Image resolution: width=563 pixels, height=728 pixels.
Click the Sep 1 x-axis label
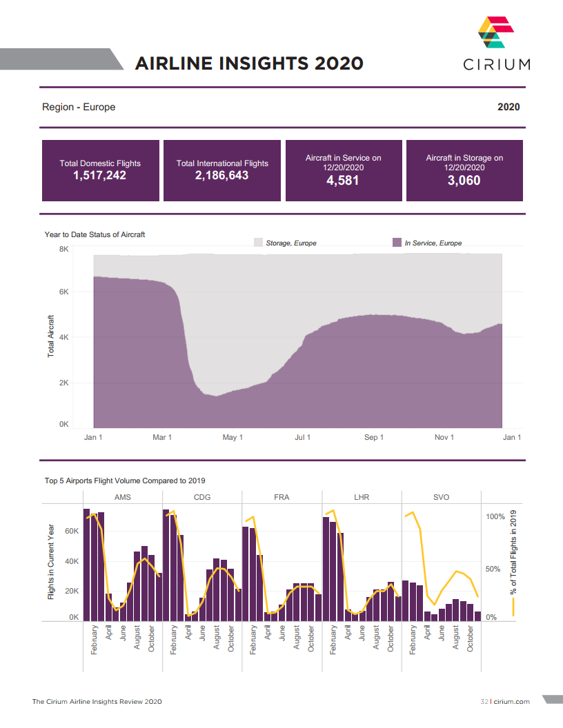[374, 437]
